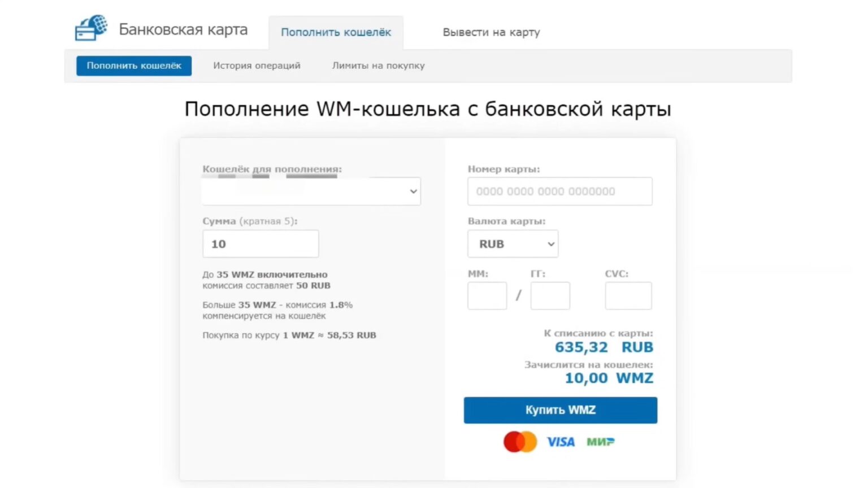Click the VISA logo icon
Image resolution: width=868 pixels, height=488 pixels.
click(561, 442)
